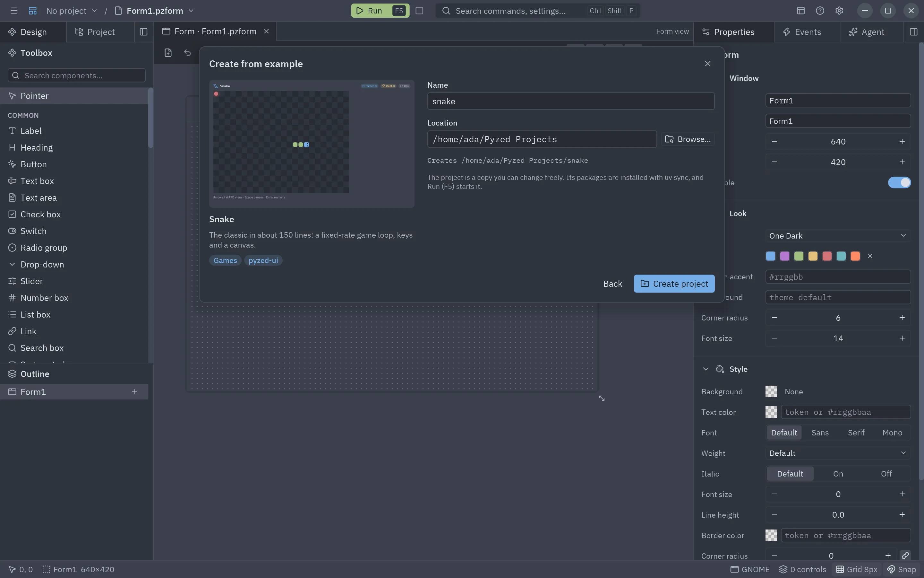Screen dimensions: 924x578
Task: Toggle Snap in the status bar
Action: click(902, 570)
